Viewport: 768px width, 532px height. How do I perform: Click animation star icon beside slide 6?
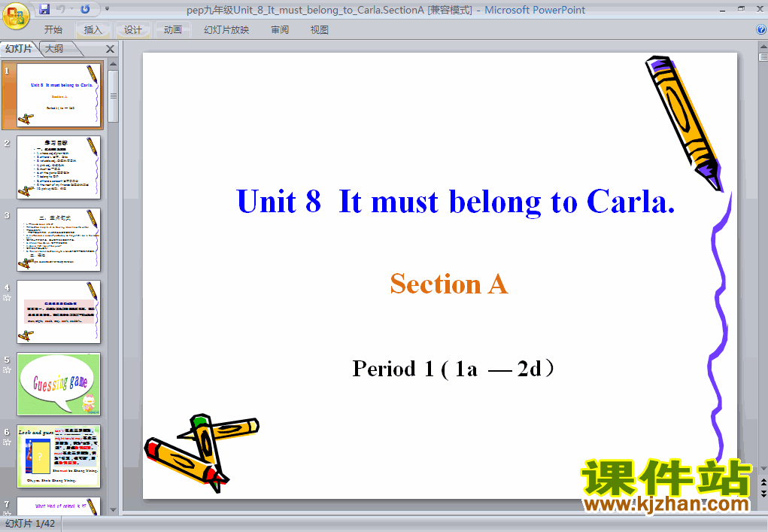coord(7,442)
